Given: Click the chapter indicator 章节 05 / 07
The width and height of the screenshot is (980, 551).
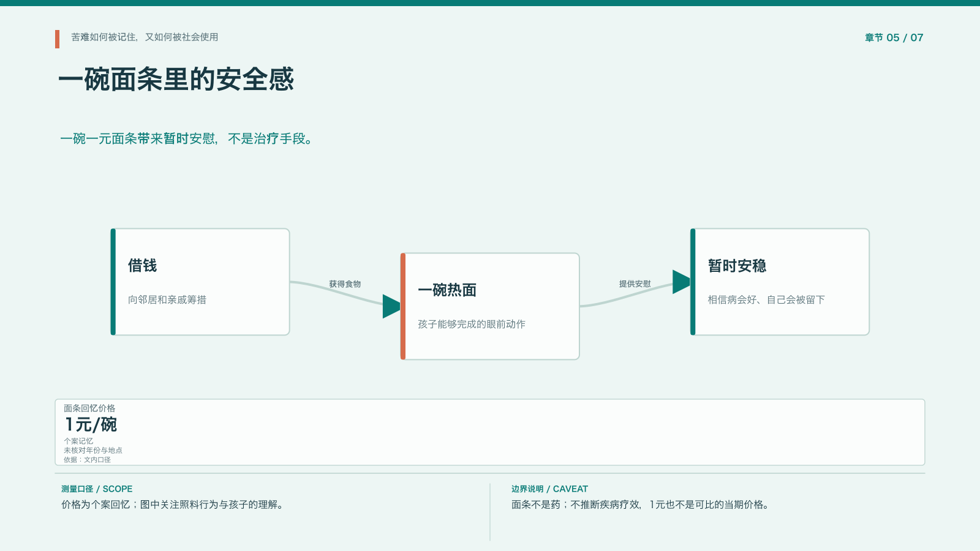Looking at the screenshot, I should coord(894,38).
